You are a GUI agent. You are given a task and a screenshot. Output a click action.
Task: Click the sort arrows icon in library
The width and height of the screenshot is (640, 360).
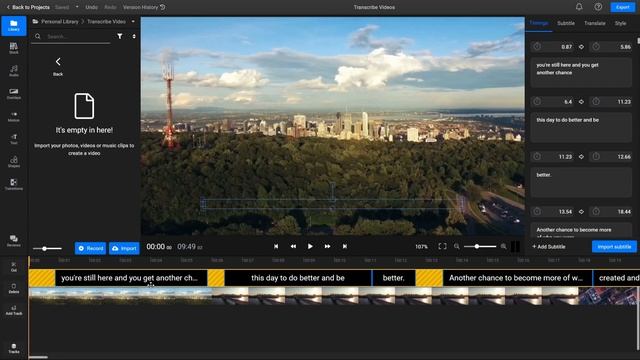(134, 36)
